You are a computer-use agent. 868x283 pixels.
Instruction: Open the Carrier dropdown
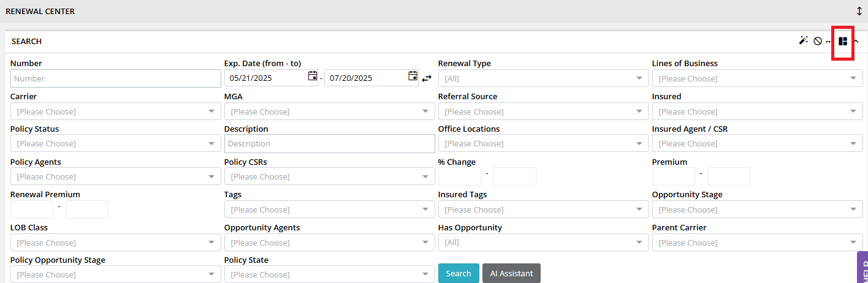tap(116, 111)
